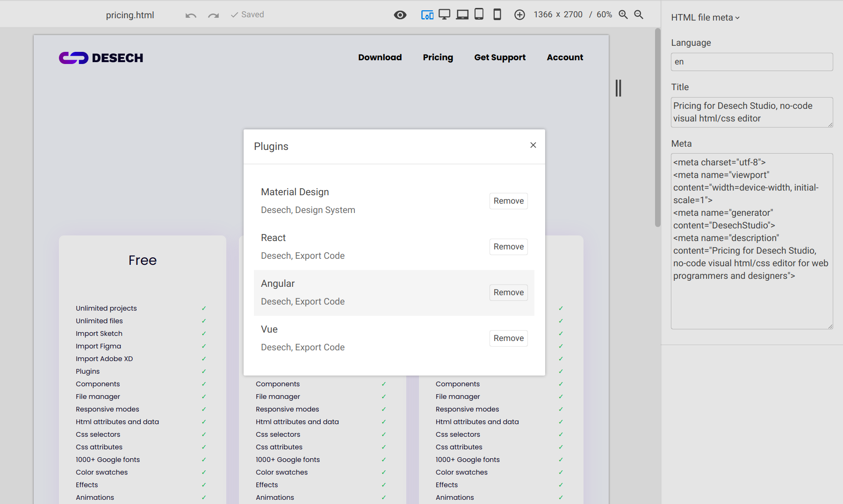Click the zoom out magnifier icon

click(639, 14)
